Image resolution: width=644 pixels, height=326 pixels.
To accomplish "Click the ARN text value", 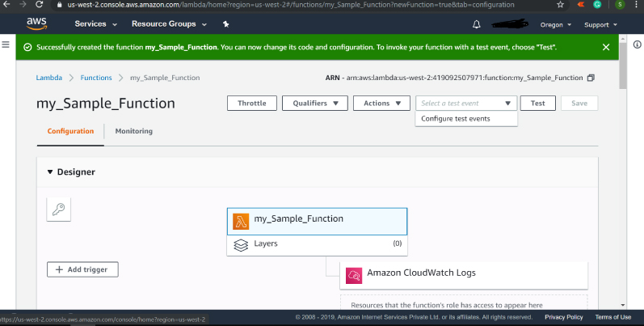I will pos(464,78).
